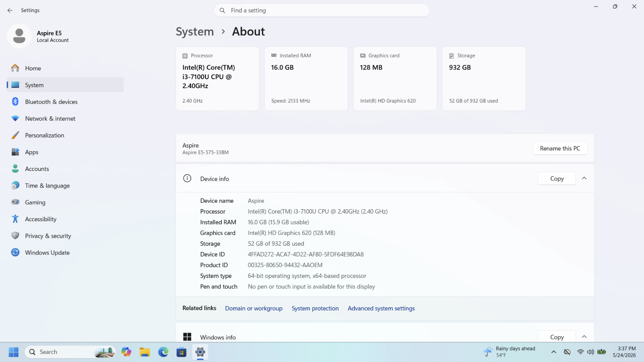Click the Accessibility figure icon
This screenshot has width=644, height=362.
(15, 219)
